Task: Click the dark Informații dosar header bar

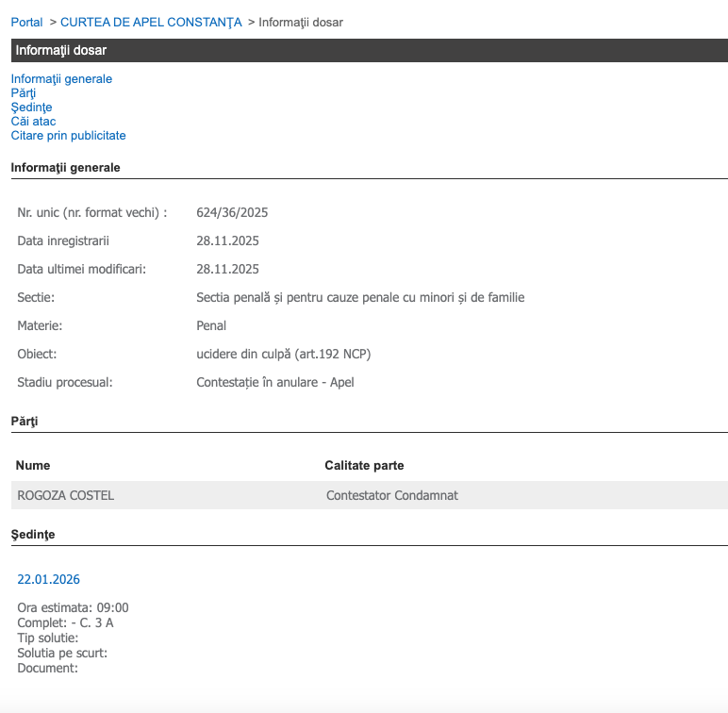Action: (369, 51)
